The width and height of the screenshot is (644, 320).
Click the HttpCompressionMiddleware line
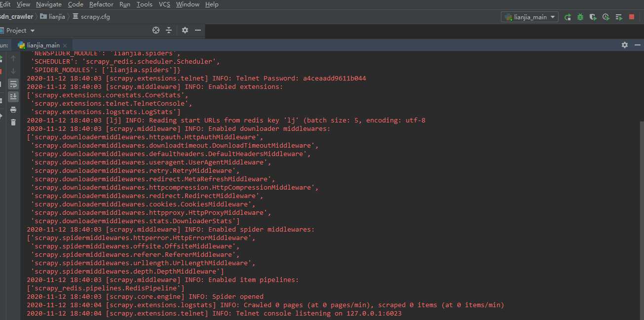pyautogui.click(x=175, y=187)
